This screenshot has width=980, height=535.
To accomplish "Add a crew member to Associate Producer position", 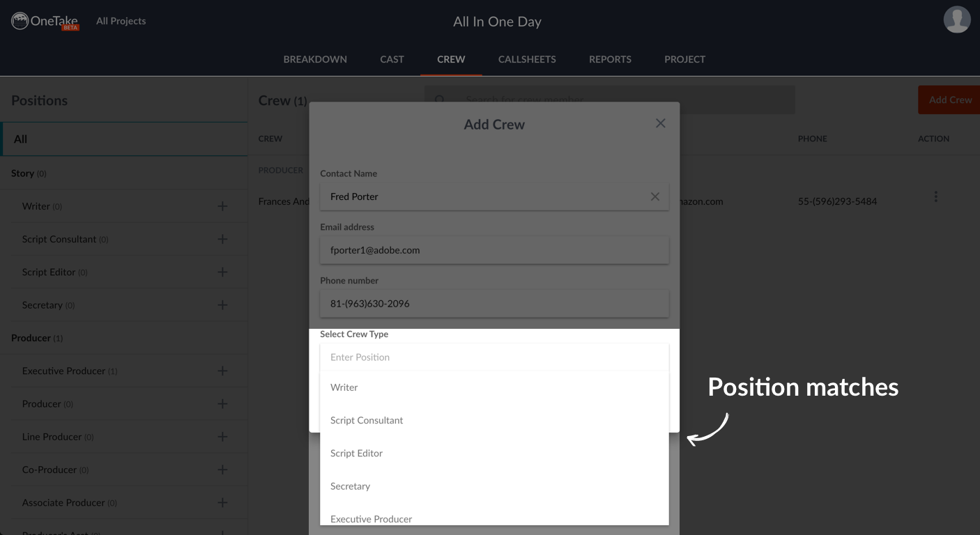I will [222, 502].
